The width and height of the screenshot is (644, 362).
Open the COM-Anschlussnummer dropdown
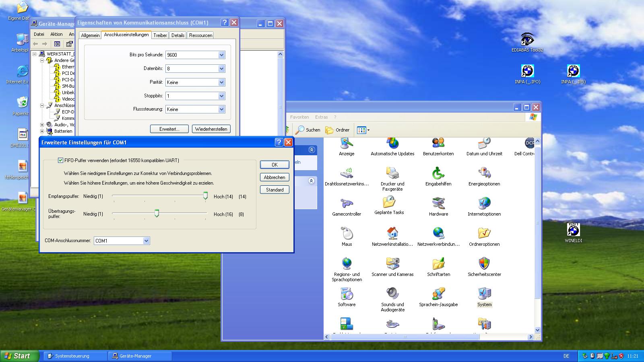[x=146, y=241]
